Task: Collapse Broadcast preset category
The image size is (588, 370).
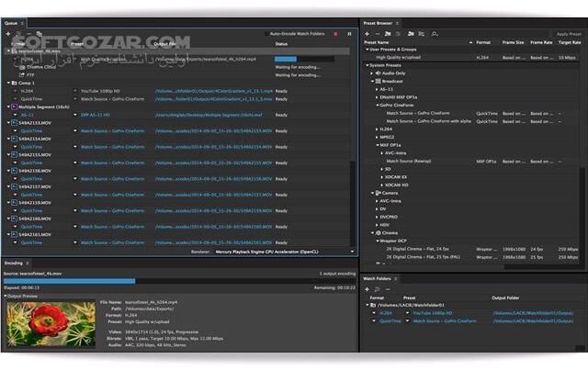Action: 372,82
